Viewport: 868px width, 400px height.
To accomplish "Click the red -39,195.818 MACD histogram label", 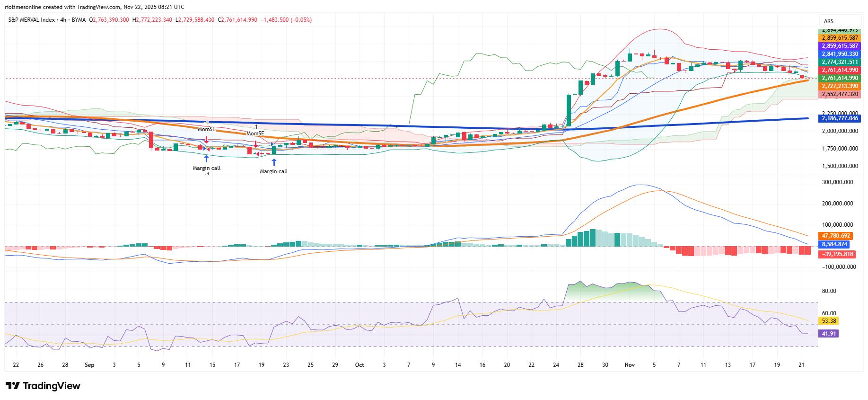I will pos(839,254).
